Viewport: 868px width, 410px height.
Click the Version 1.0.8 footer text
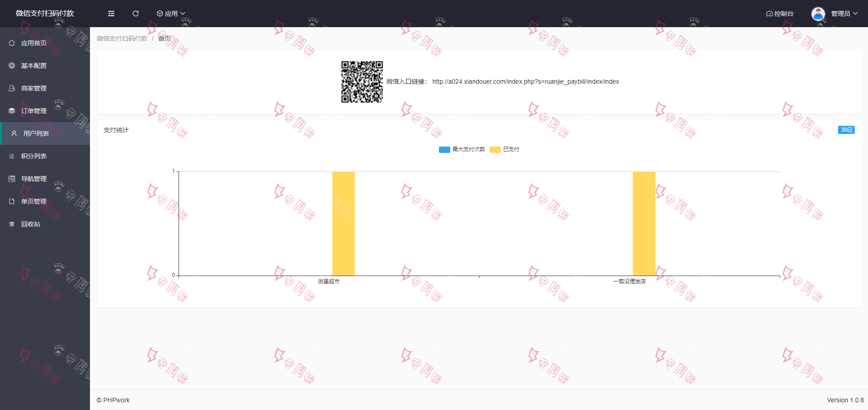pyautogui.click(x=845, y=400)
